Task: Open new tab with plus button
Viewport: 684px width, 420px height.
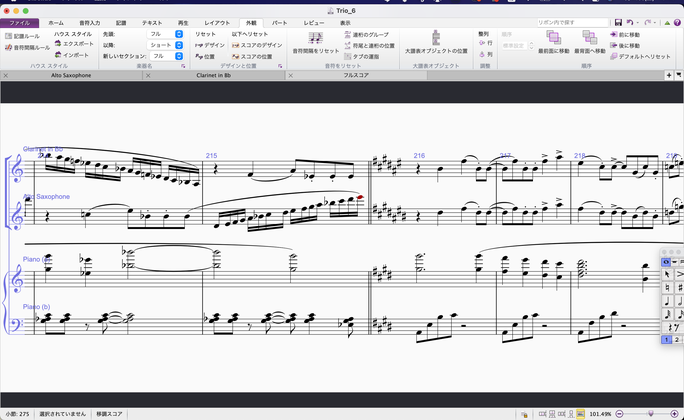Action: 669,75
